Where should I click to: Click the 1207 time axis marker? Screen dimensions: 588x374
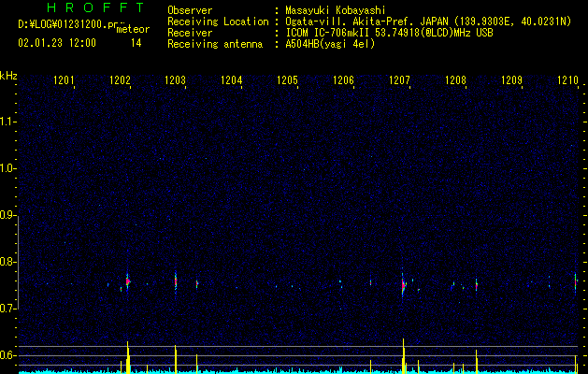(x=400, y=80)
